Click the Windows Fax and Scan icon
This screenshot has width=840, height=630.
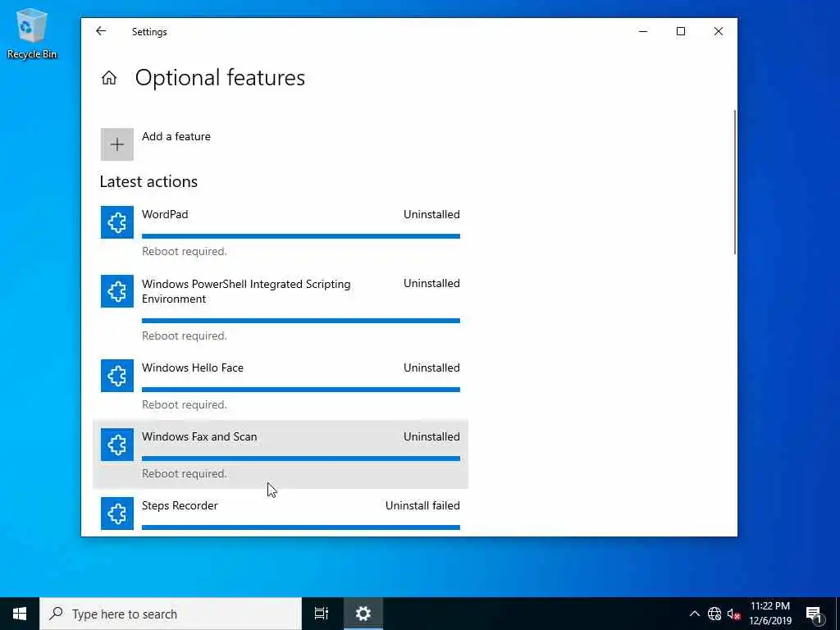click(x=116, y=445)
